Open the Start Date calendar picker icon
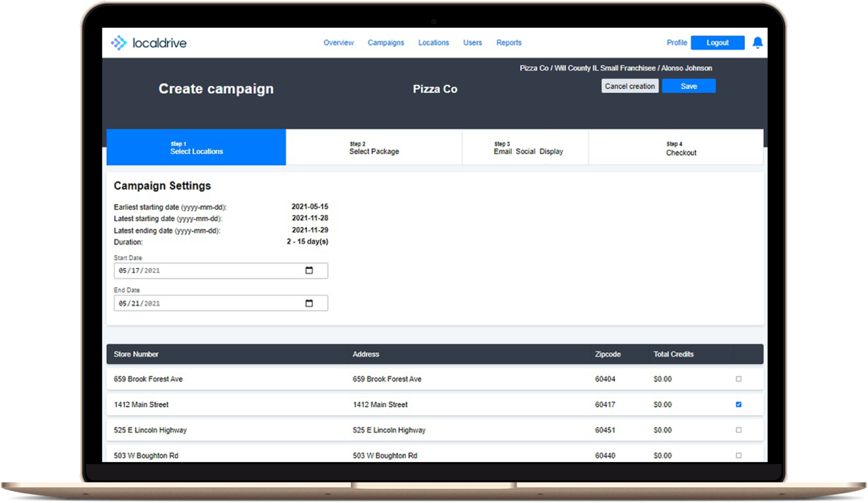 click(x=309, y=270)
